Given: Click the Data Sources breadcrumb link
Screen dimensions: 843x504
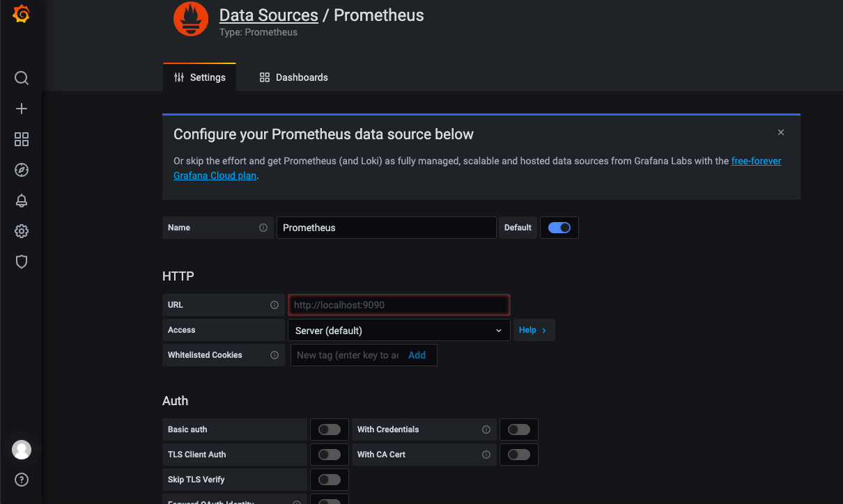Looking at the screenshot, I should click(268, 15).
